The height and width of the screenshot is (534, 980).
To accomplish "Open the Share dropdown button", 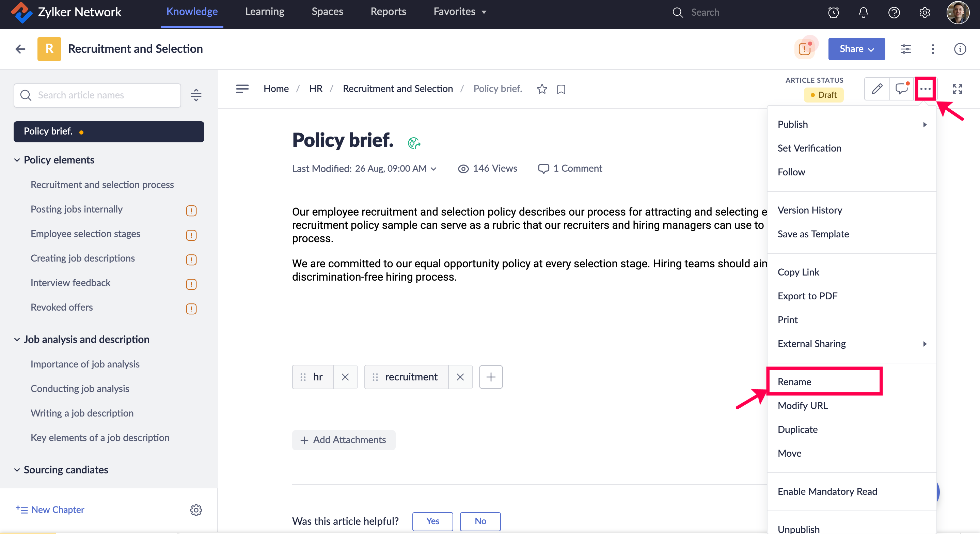I will point(856,49).
